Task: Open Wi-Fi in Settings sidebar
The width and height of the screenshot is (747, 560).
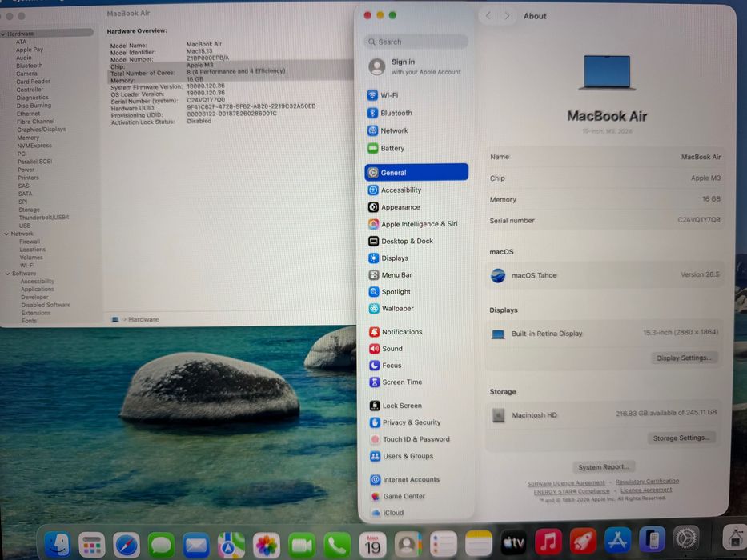Action: click(417, 95)
